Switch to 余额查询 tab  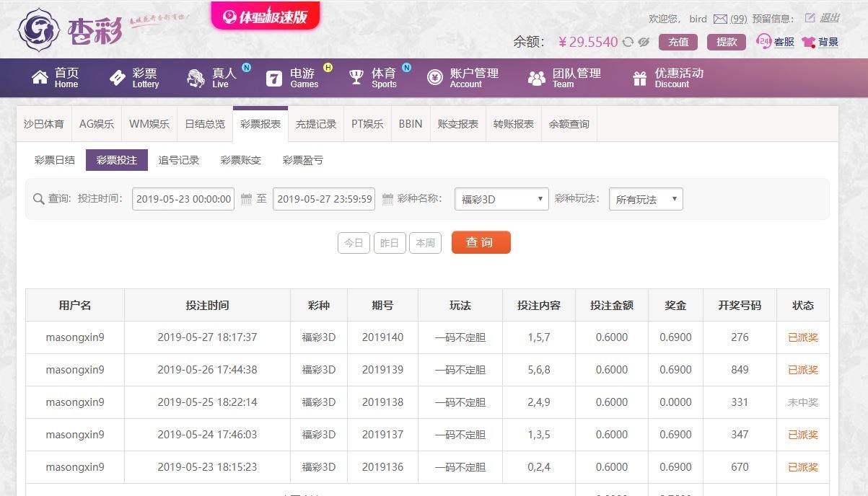[x=569, y=124]
